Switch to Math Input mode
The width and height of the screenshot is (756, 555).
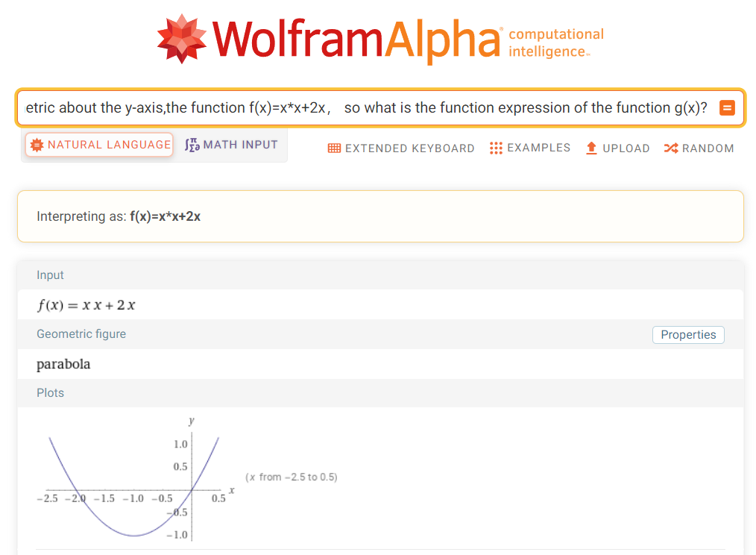(x=232, y=145)
